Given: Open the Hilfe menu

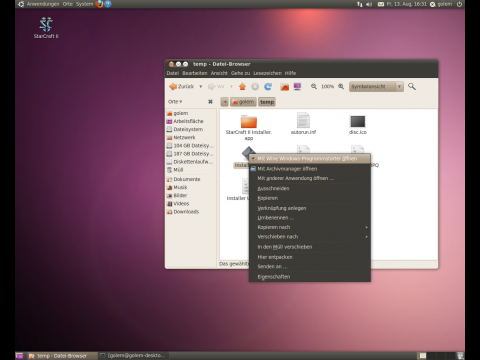Looking at the screenshot, I should (x=290, y=73).
